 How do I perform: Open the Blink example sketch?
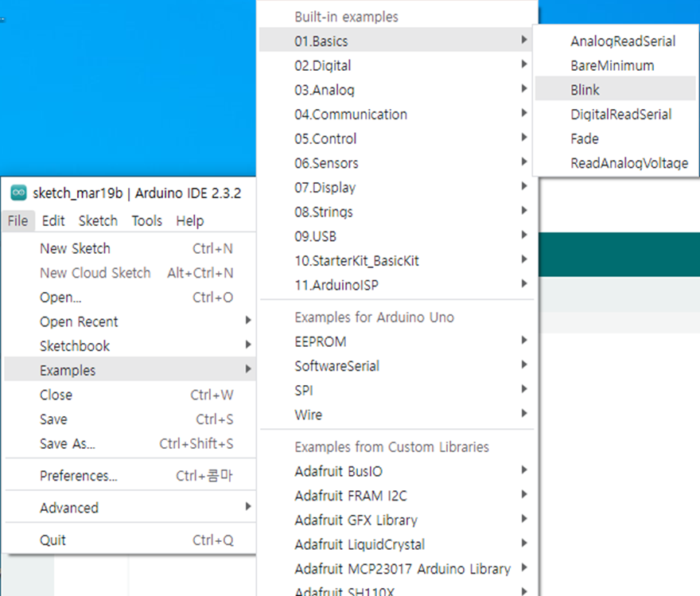pyautogui.click(x=615, y=90)
